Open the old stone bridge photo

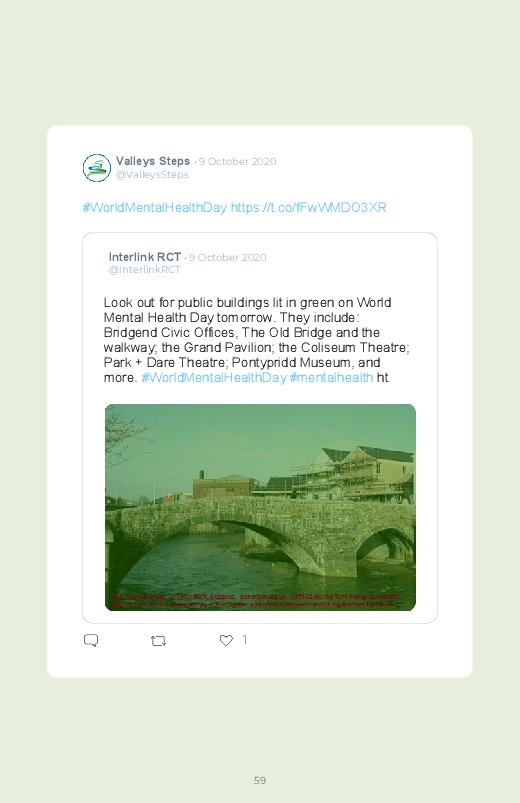point(260,508)
